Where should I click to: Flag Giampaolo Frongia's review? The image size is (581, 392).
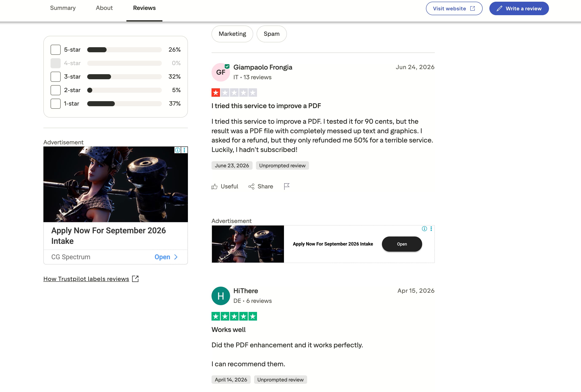click(287, 187)
